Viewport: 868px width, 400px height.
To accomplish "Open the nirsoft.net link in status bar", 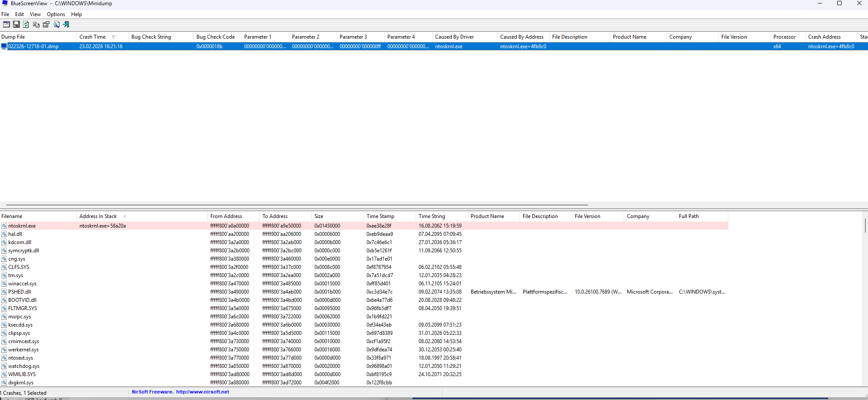I will point(203,392).
